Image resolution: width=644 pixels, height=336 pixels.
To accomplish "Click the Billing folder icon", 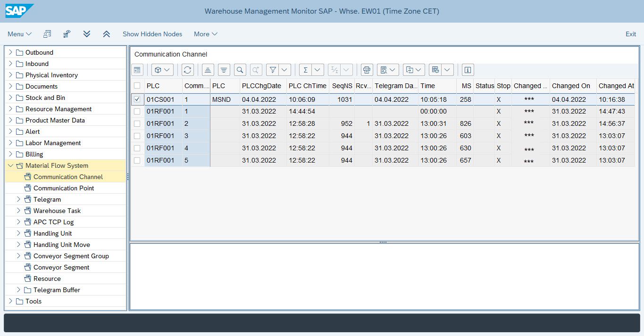I will (19, 154).
